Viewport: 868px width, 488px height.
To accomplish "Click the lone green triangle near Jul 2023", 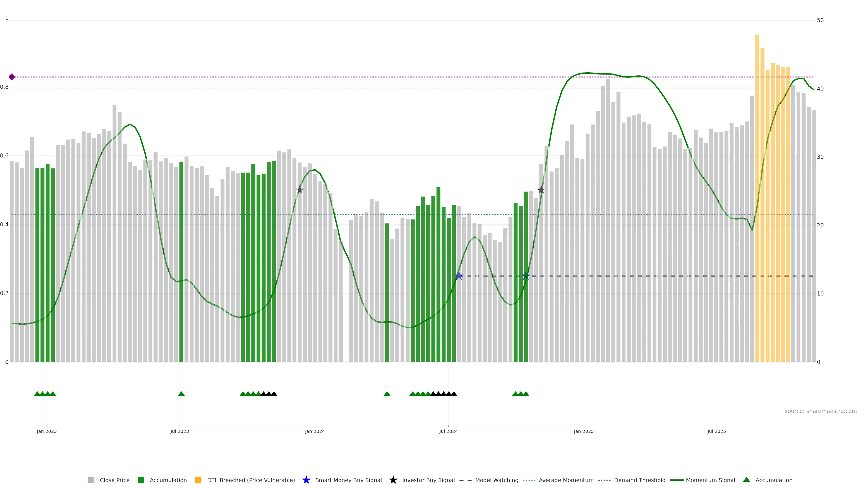I will [x=181, y=394].
